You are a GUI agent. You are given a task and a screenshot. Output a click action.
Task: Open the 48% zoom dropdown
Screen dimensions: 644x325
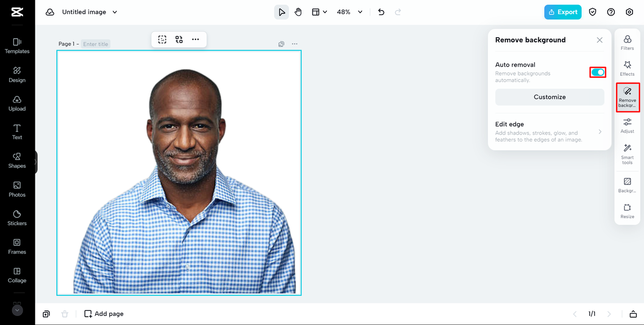[x=350, y=12]
